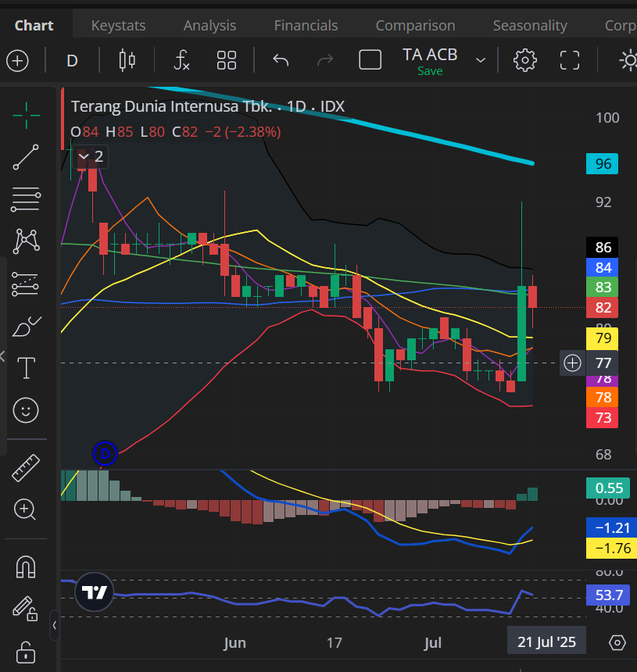Collapse the indicator legend showing 2
The width and height of the screenshot is (637, 672).
(91, 156)
